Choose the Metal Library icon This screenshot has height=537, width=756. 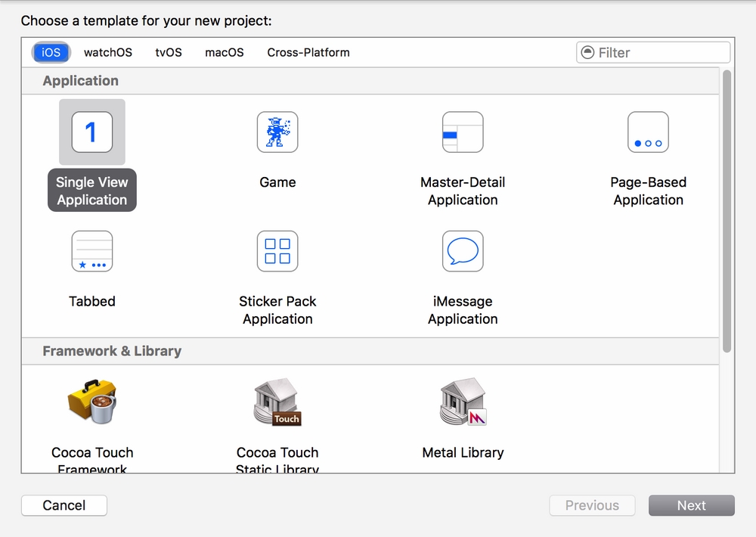click(463, 403)
